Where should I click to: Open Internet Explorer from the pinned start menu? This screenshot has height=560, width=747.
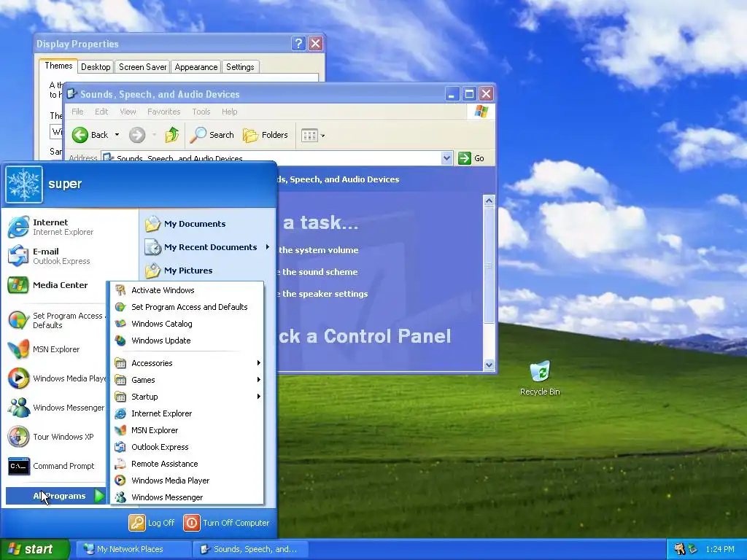coord(53,227)
